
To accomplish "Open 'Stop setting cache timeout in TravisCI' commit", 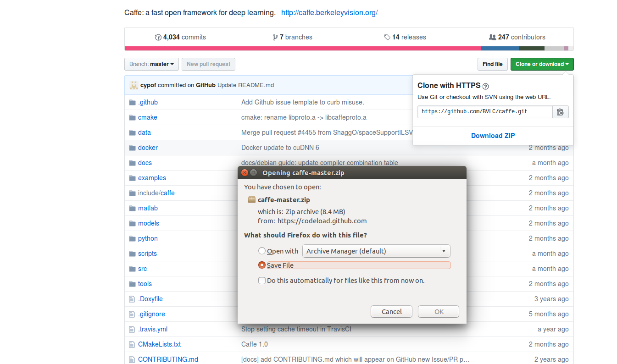I will tap(296, 329).
